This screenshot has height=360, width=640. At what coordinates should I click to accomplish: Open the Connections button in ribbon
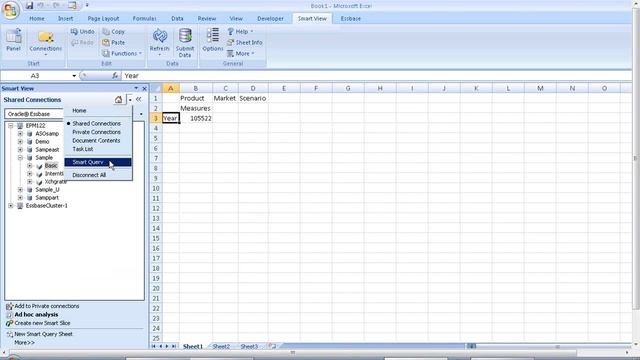point(45,42)
